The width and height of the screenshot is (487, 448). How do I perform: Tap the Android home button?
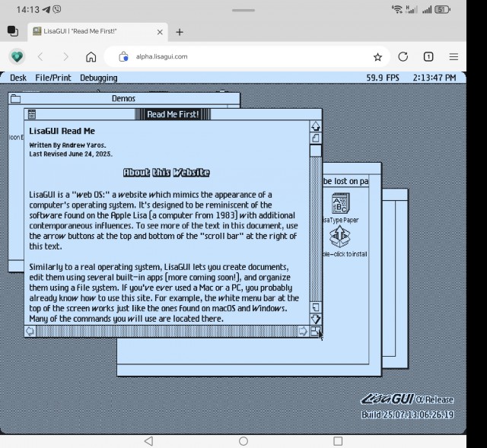coord(243,441)
